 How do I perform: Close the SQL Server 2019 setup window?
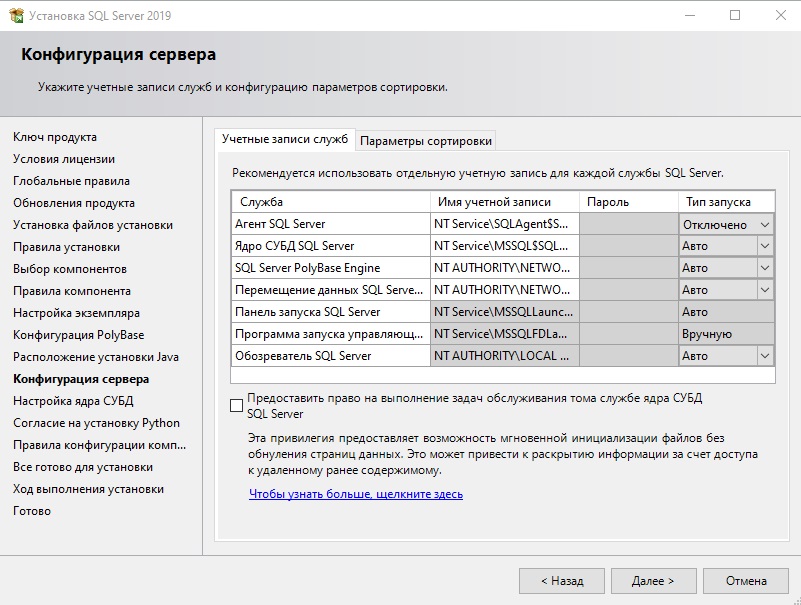(781, 15)
